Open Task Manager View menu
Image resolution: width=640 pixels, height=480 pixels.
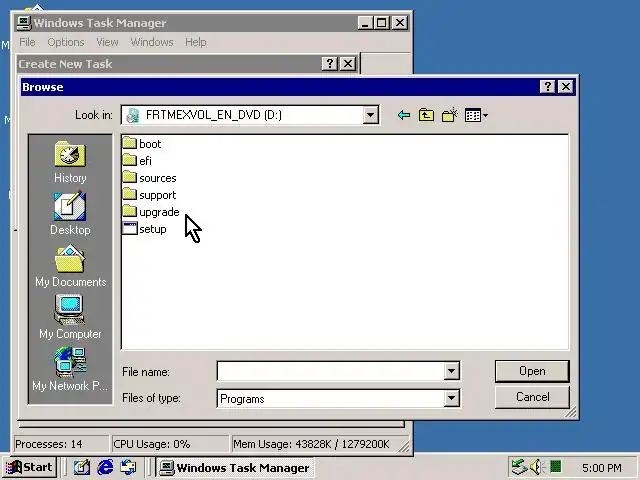pos(107,42)
